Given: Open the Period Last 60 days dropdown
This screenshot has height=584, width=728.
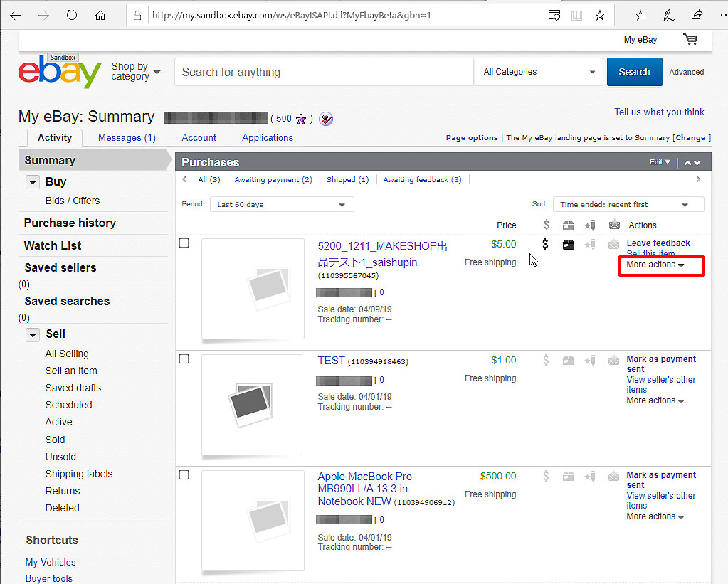Looking at the screenshot, I should (282, 205).
